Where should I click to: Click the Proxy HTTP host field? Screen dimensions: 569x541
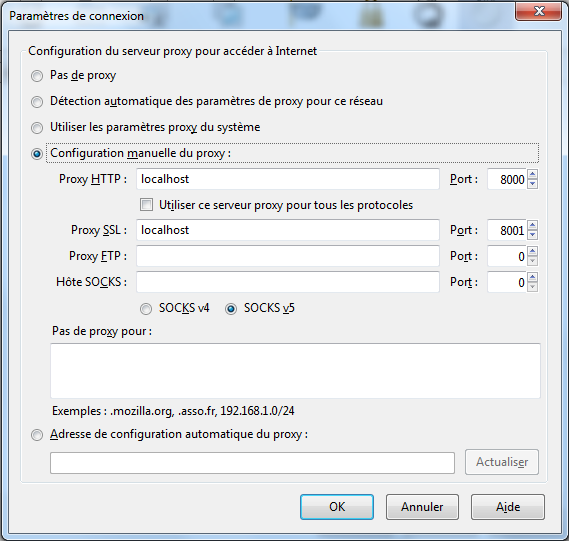click(x=288, y=179)
